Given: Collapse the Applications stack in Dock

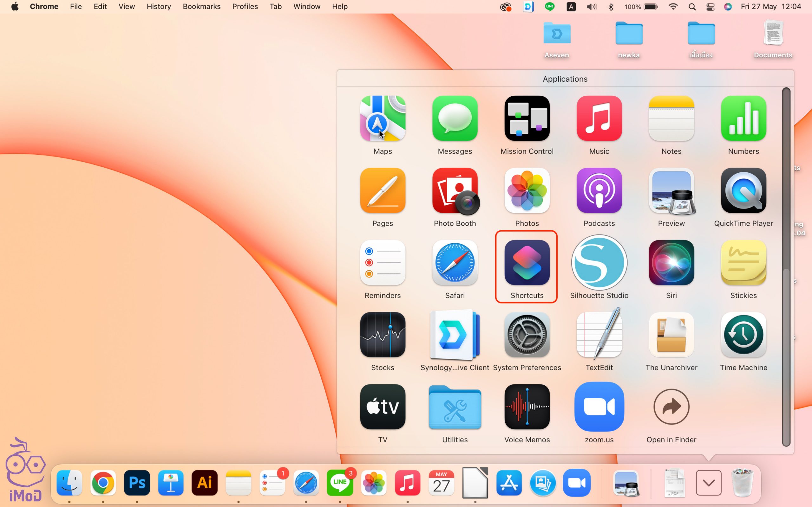Looking at the screenshot, I should click(708, 483).
